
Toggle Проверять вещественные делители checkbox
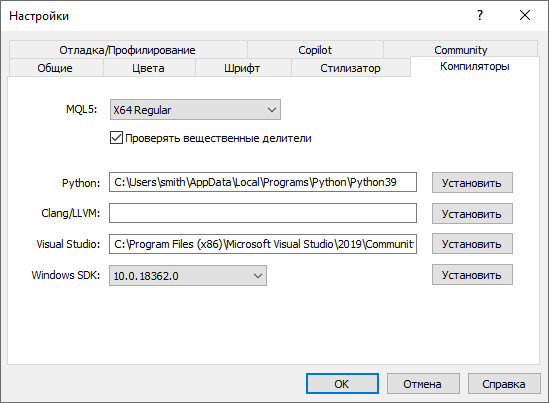tap(117, 138)
